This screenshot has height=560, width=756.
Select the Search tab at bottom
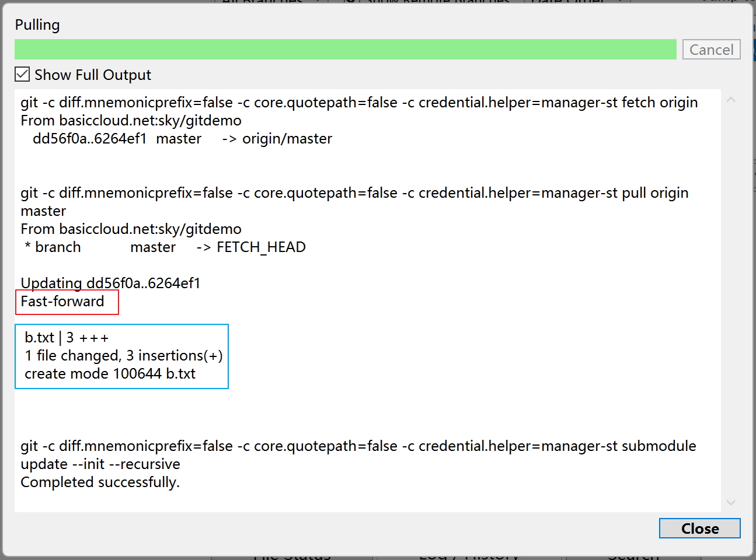[x=633, y=555]
